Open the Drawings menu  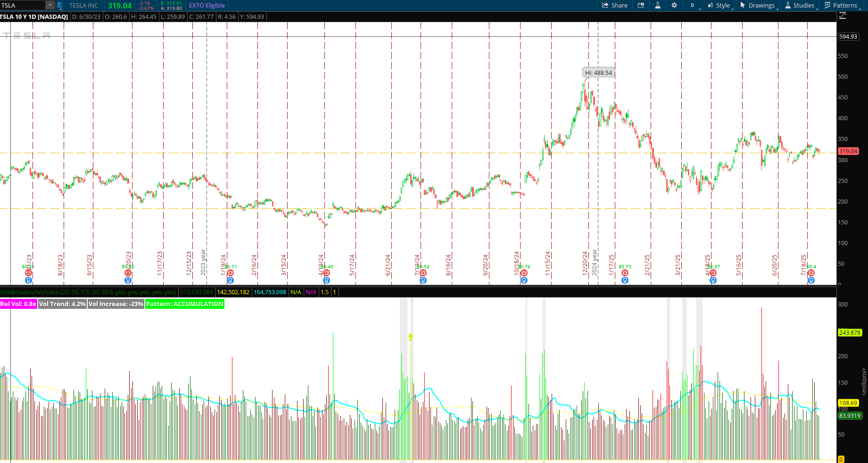(761, 5)
